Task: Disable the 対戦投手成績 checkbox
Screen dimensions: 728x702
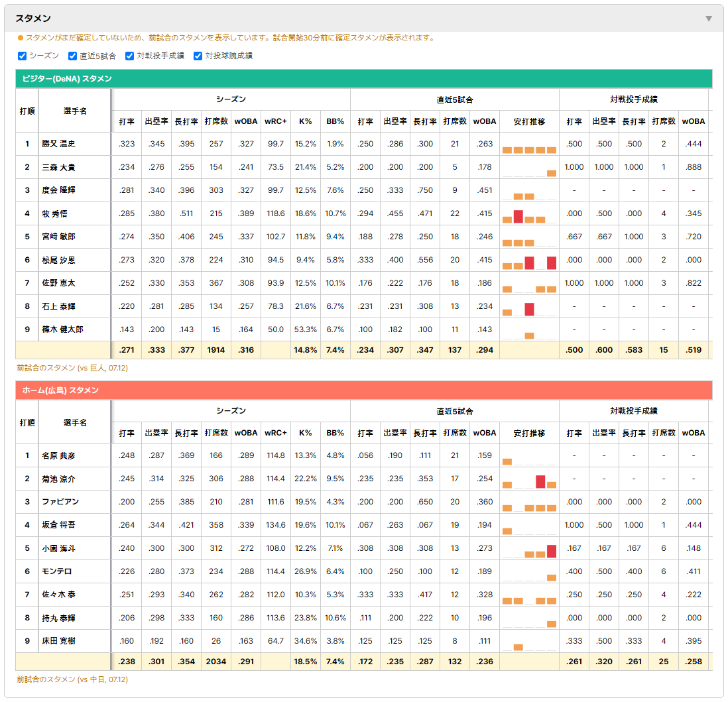Action: tap(129, 56)
